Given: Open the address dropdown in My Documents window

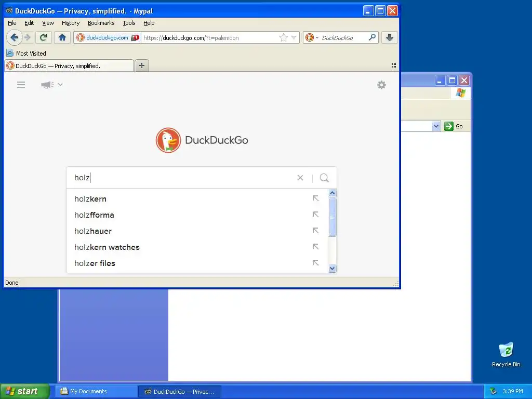Looking at the screenshot, I should click(x=436, y=126).
